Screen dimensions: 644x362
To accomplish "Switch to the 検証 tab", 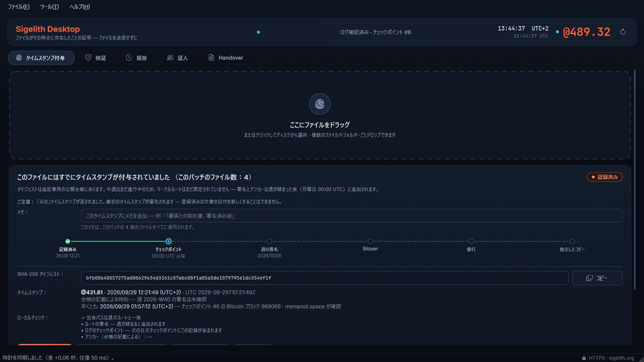I will pos(95,58).
